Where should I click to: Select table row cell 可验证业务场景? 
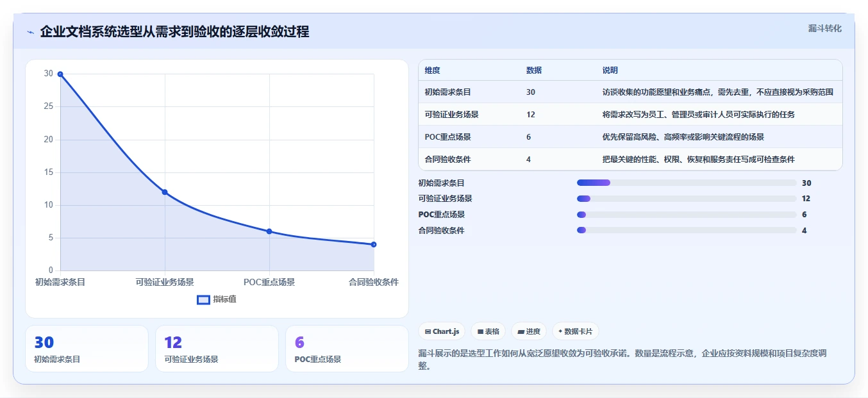(451, 115)
